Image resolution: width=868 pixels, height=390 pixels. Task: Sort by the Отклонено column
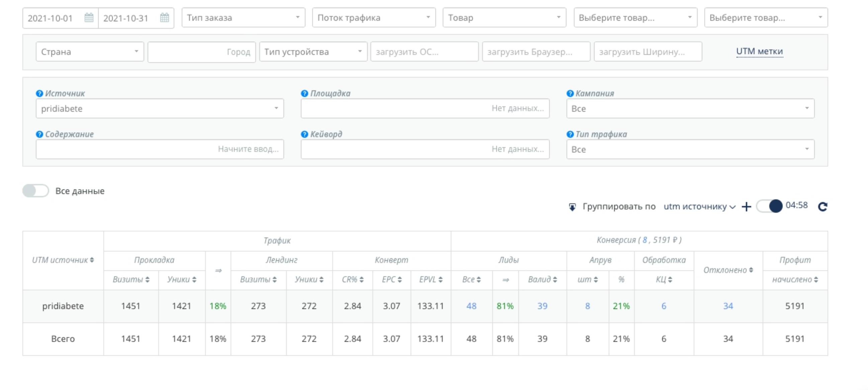point(728,270)
